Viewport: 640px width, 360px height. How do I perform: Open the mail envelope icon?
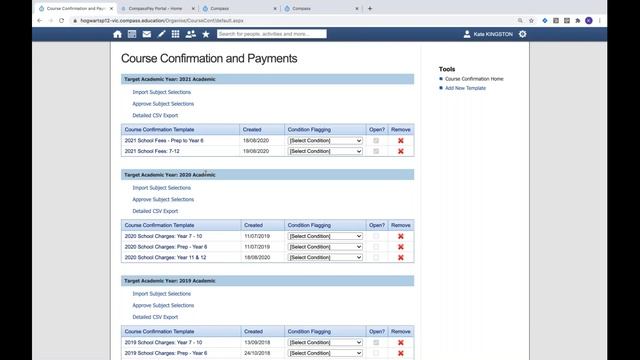click(147, 34)
